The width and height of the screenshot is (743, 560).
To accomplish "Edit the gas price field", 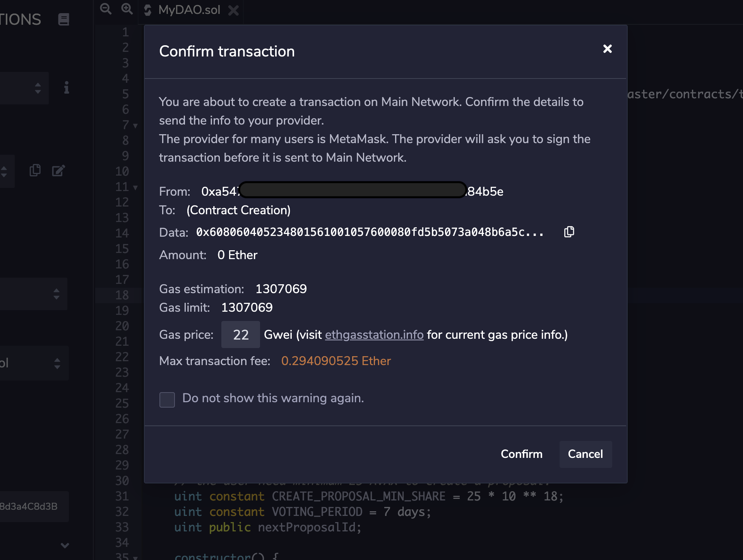I will (x=240, y=335).
